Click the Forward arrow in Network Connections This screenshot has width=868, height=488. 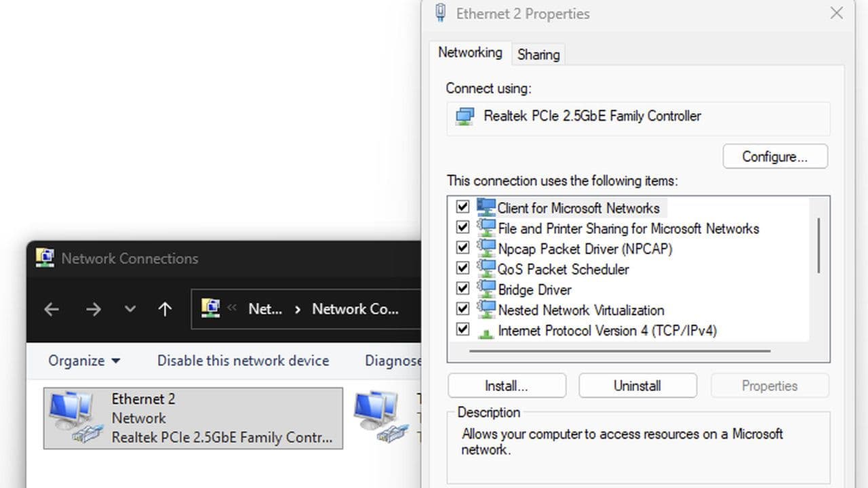point(93,310)
